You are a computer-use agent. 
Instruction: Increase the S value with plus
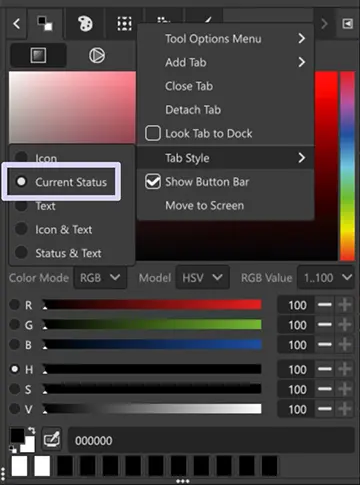[345, 389]
